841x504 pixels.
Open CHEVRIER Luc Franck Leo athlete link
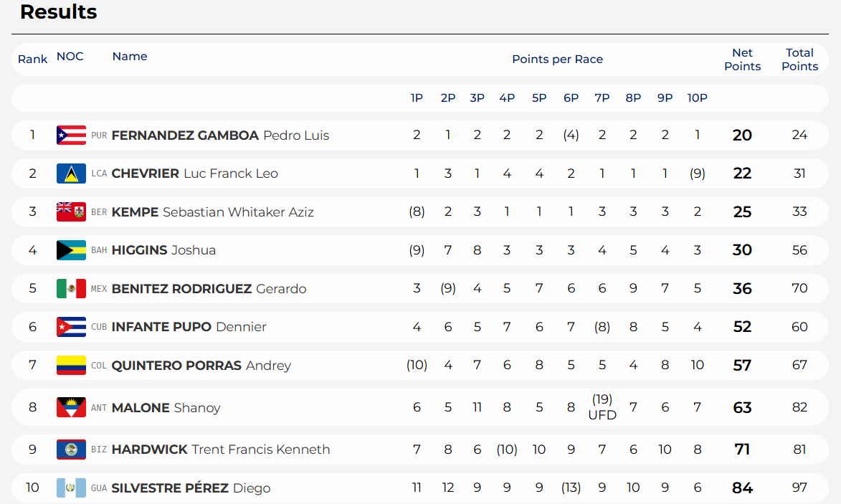tap(195, 173)
